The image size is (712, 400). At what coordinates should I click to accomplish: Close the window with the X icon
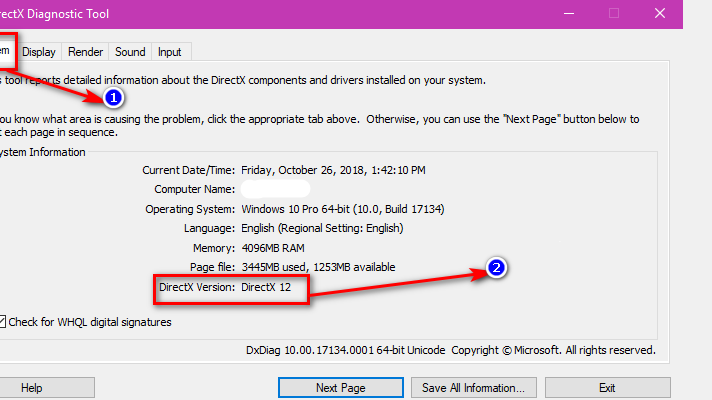tap(660, 14)
